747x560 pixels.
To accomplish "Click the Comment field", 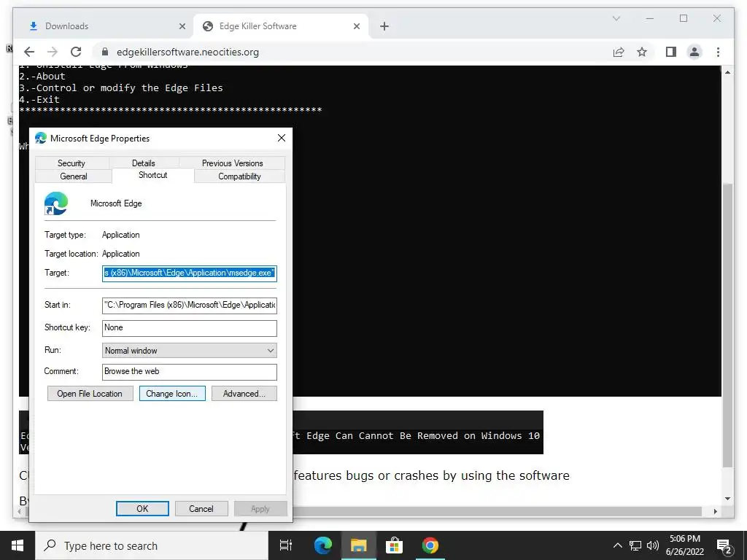I will tap(189, 372).
